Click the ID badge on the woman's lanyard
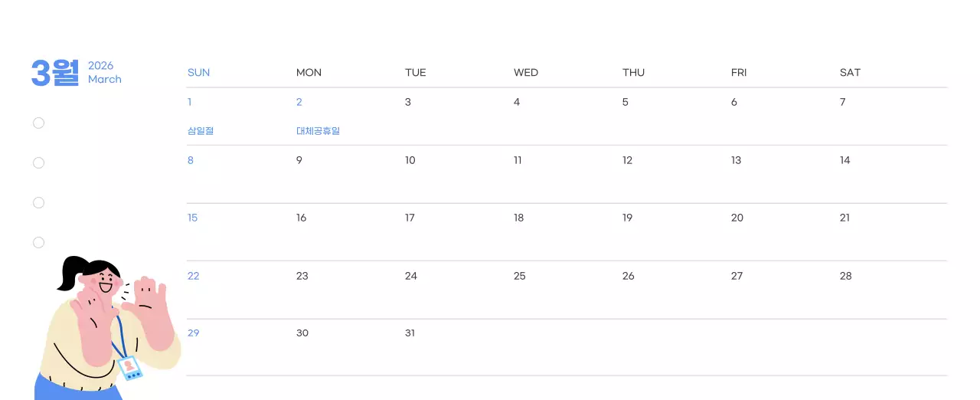980x400 pixels. pyautogui.click(x=130, y=368)
